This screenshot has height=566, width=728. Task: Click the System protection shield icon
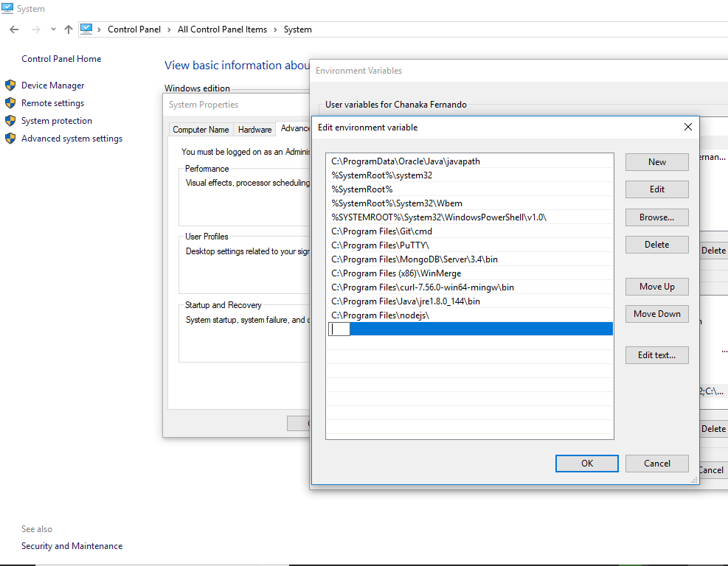pyautogui.click(x=10, y=120)
